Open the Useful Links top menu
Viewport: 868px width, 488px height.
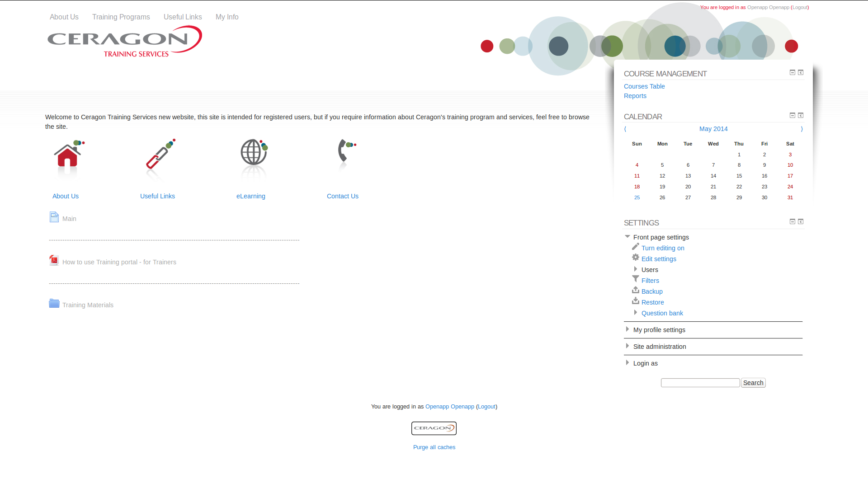coord(183,17)
